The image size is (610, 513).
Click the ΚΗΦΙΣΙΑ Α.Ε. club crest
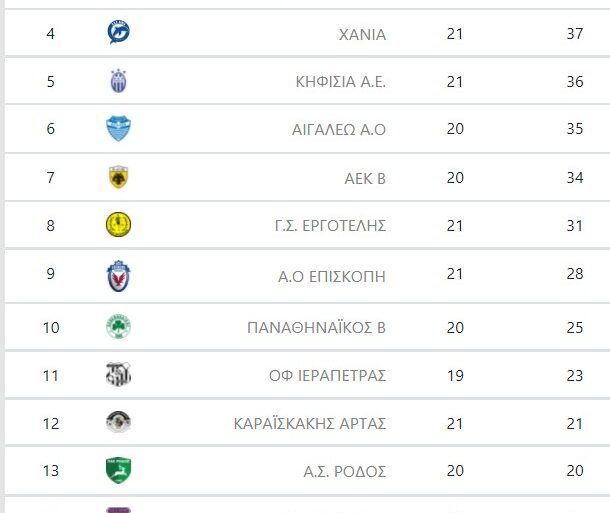coord(118,82)
